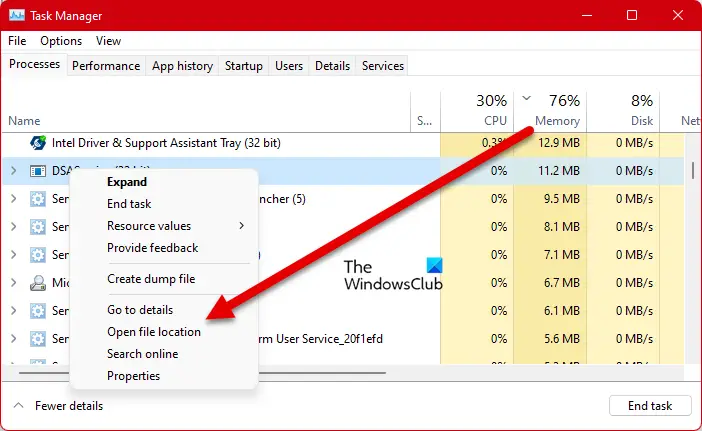Switch to the App history tab
Screen dimensions: 702x431
(182, 66)
